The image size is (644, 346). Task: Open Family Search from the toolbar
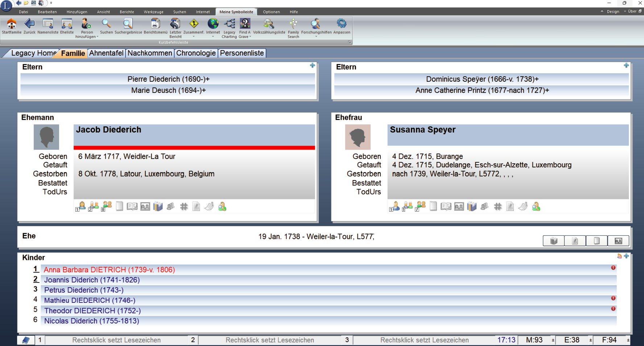[x=293, y=24]
